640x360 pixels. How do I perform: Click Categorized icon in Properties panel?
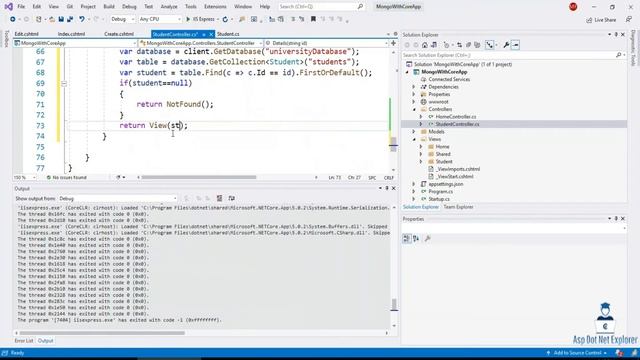tap(407, 239)
